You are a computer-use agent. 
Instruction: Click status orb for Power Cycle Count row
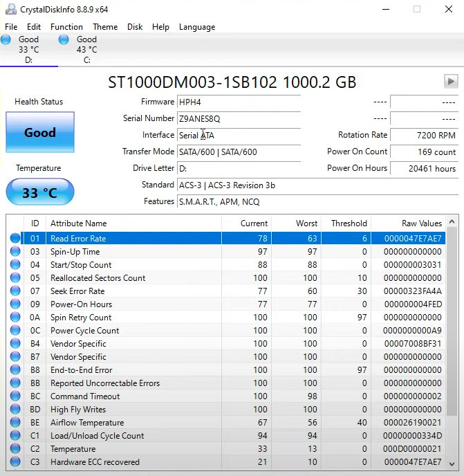15,330
